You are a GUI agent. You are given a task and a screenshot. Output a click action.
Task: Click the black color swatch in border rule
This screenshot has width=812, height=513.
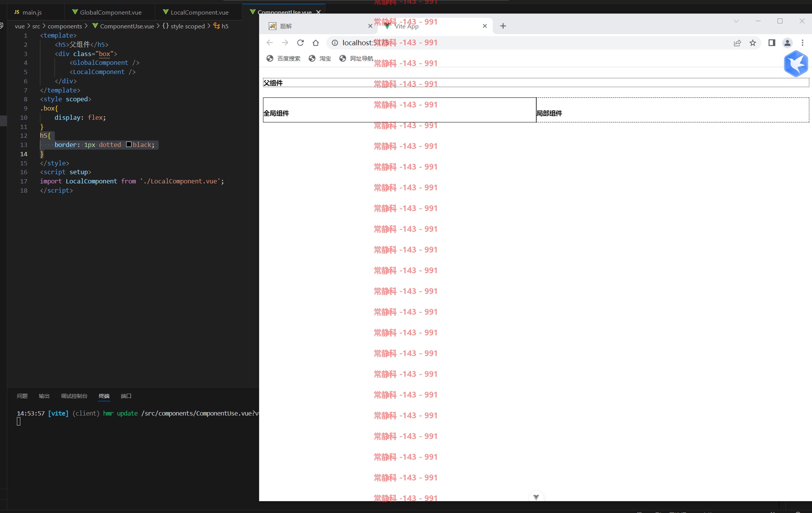coord(129,144)
